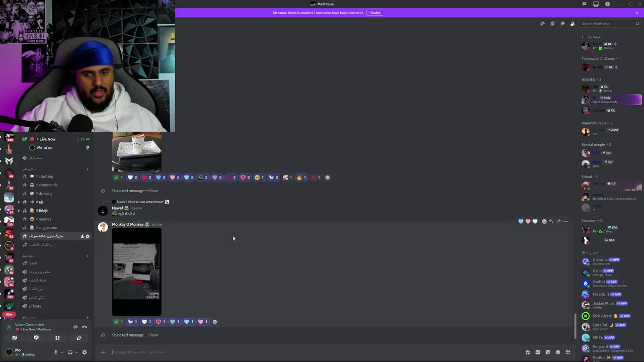Open the Threads icon in channel header
Screen dimensions: 644x362
pos(542,24)
